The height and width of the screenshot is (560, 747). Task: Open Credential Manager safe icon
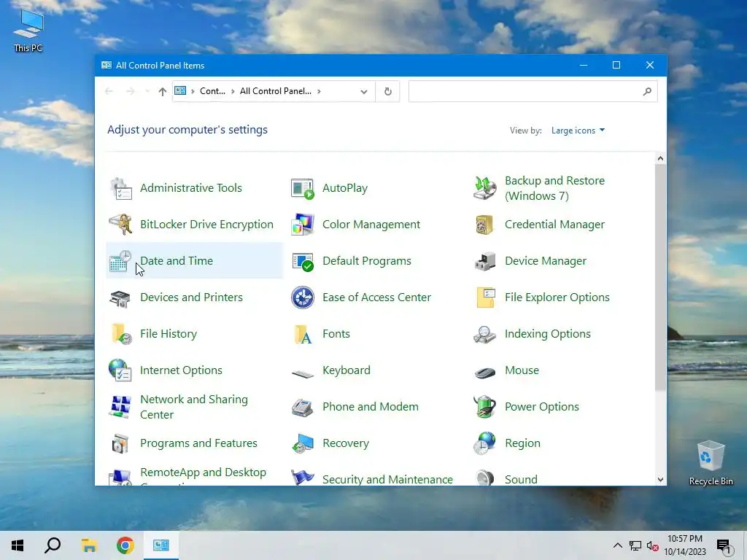coord(485,225)
